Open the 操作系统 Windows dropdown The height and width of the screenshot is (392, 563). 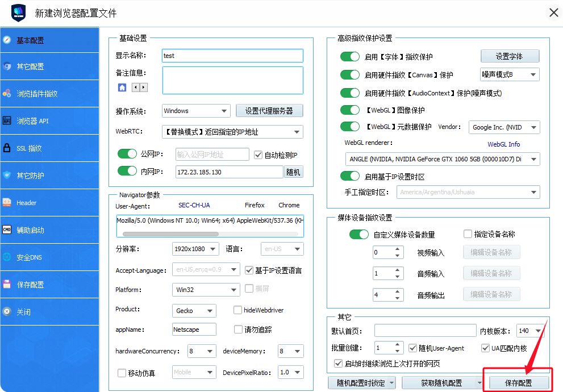tap(195, 111)
